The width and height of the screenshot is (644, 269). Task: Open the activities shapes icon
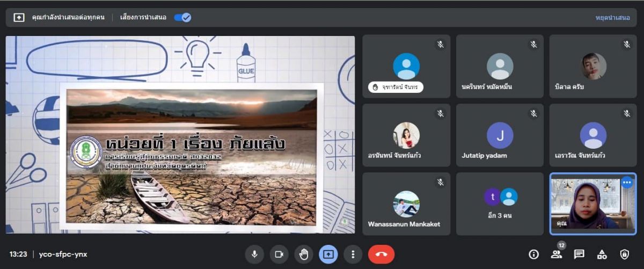coord(602,254)
